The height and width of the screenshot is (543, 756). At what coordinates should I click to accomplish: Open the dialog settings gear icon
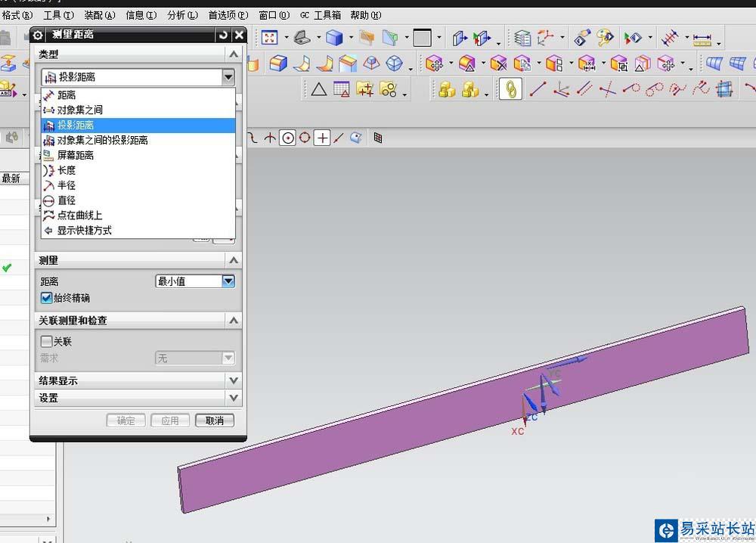pyautogui.click(x=38, y=35)
